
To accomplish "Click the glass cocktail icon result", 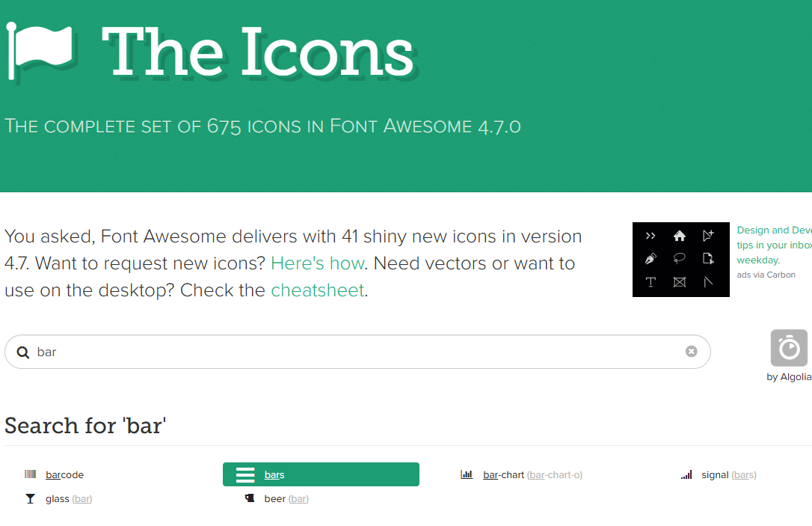I will coord(30,498).
